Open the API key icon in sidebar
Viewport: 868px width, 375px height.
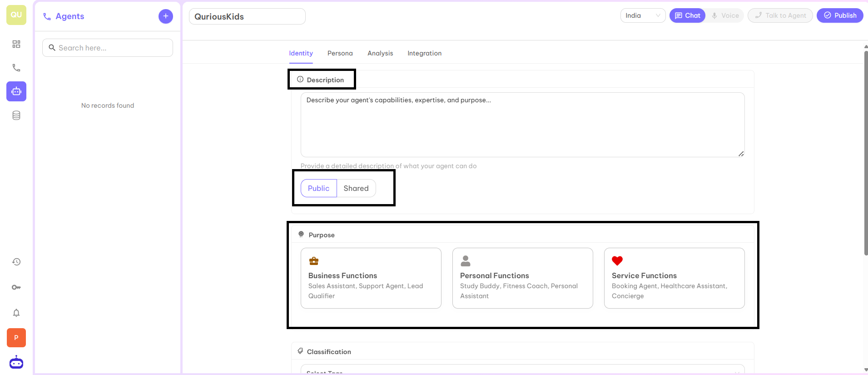pos(16,287)
